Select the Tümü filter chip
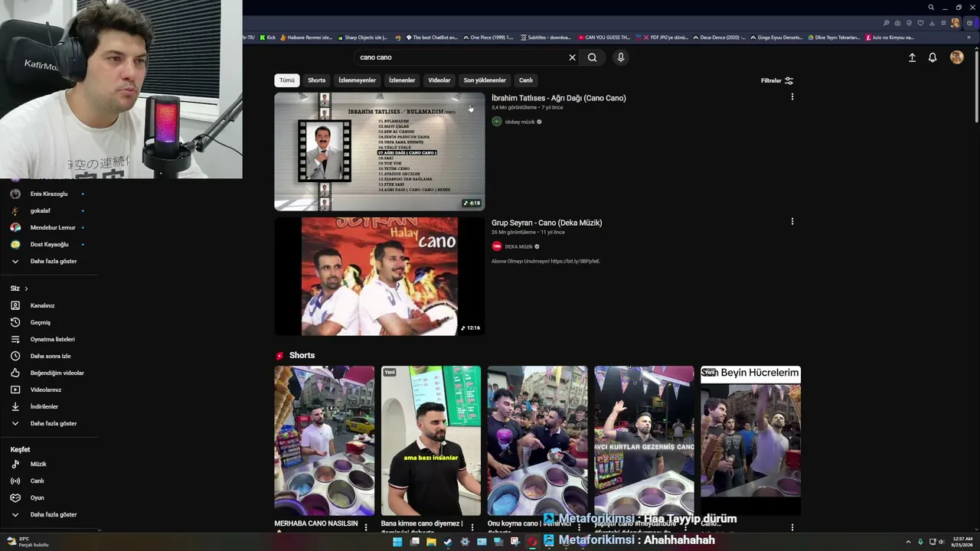The image size is (980, 551). [287, 80]
